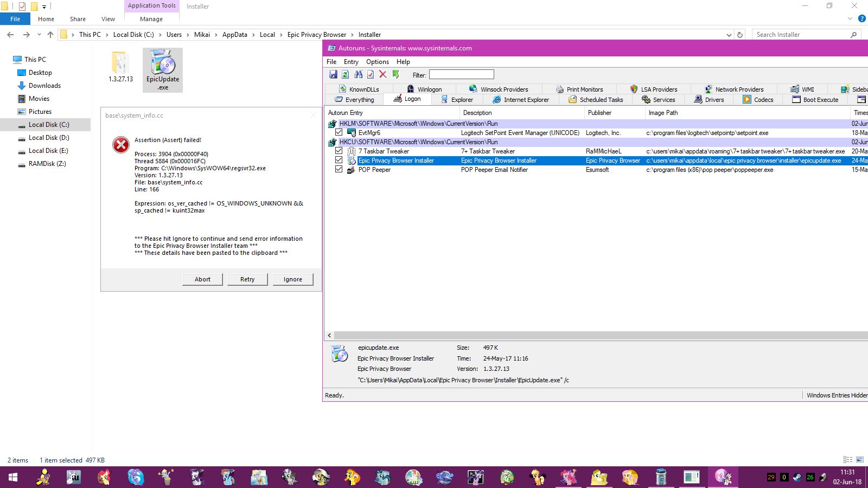Image resolution: width=868 pixels, height=488 pixels.
Task: Click the Explorer Forward arrow
Action: (x=26, y=35)
